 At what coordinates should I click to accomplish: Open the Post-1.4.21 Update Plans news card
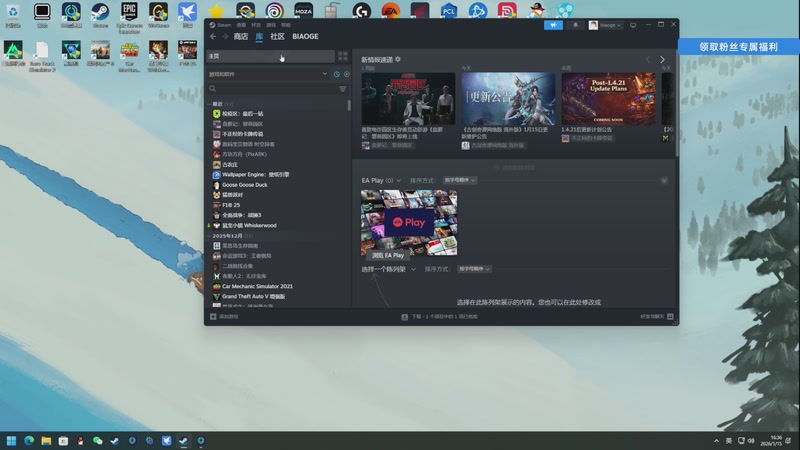(608, 98)
